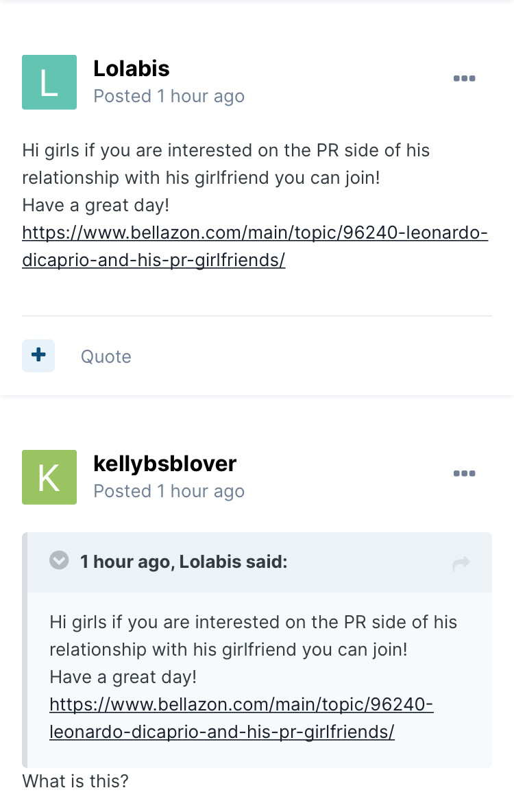The image size is (514, 812).
Task: Open the kellybsblover username profile
Action: (164, 464)
